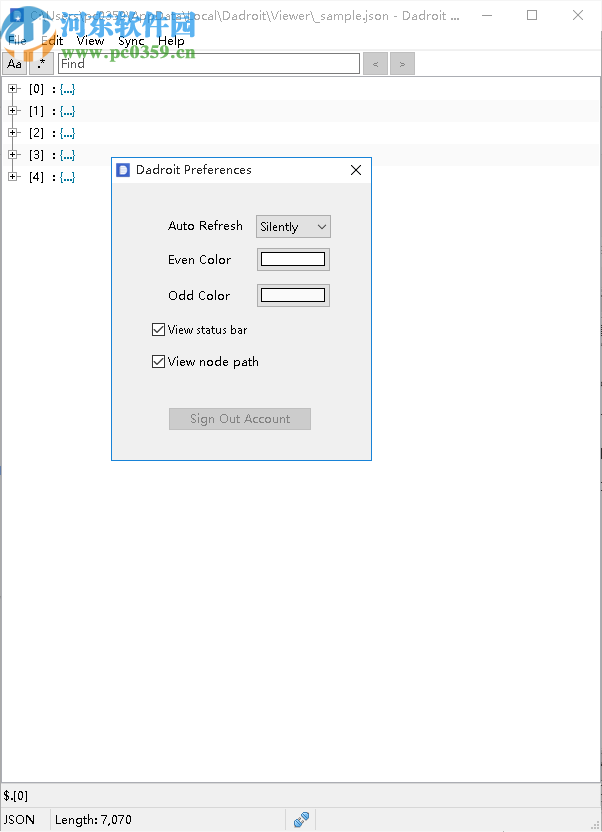The width and height of the screenshot is (602, 832).
Task: Expand the [2] tree node
Action: (x=13, y=133)
